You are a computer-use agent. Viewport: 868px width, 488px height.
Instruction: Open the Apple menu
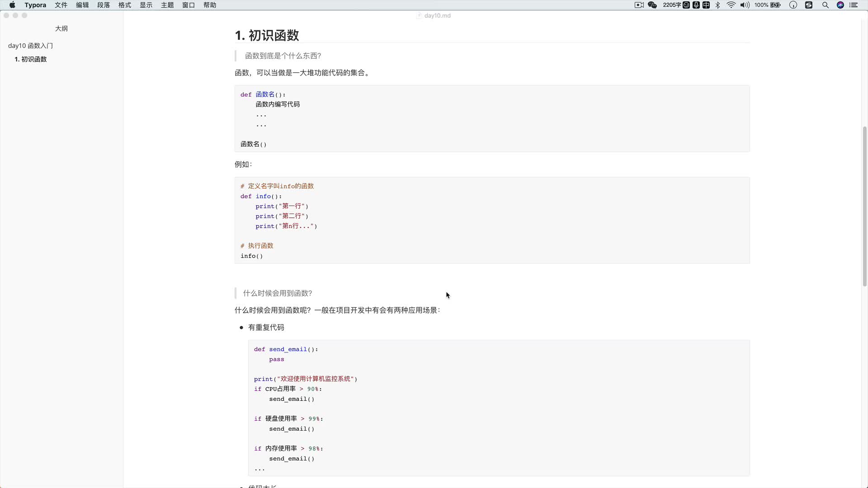point(12,5)
